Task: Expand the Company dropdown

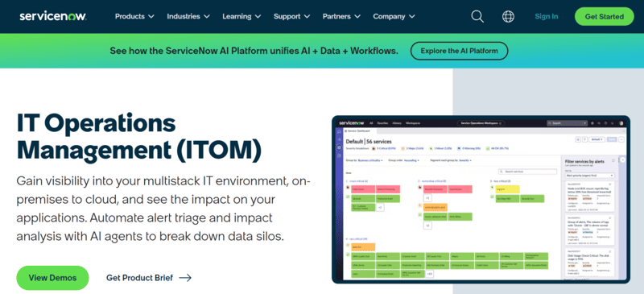Action: click(394, 16)
